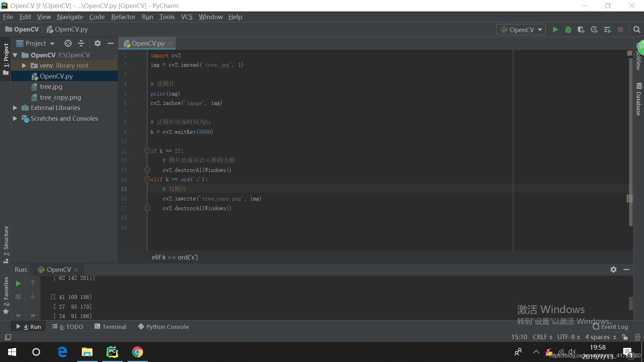644x362 pixels.
Task: Open the 6: TODO tool window
Action: point(68,326)
